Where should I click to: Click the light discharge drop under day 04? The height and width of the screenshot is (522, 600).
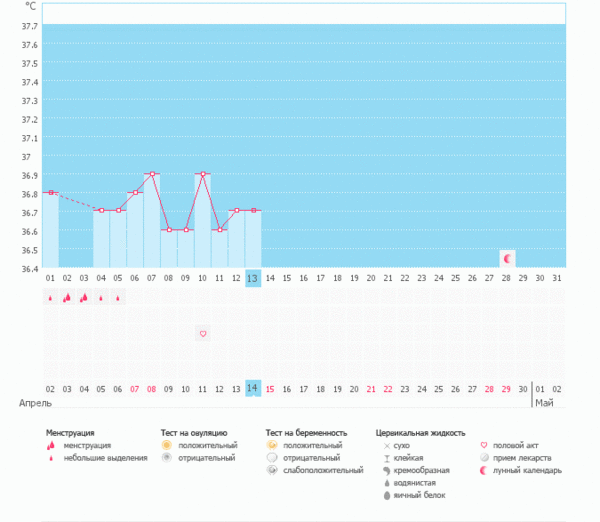(101, 298)
